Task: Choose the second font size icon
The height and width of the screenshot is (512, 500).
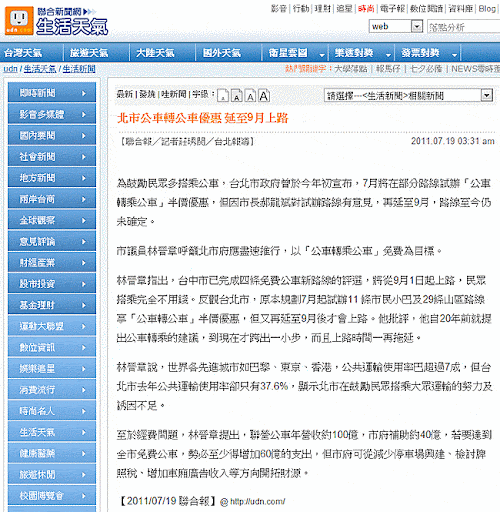Action: (x=236, y=96)
